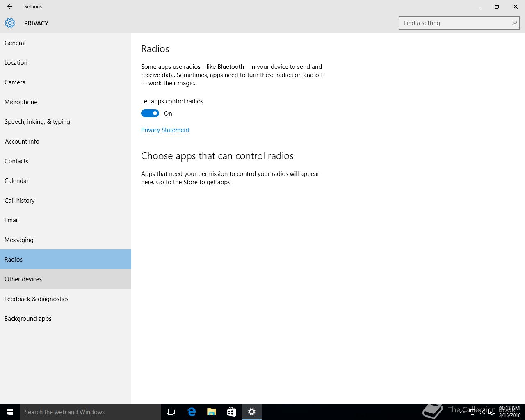Screen dimensions: 525x420
Task: Show hidden tray icons chevron
Action: coord(462,412)
